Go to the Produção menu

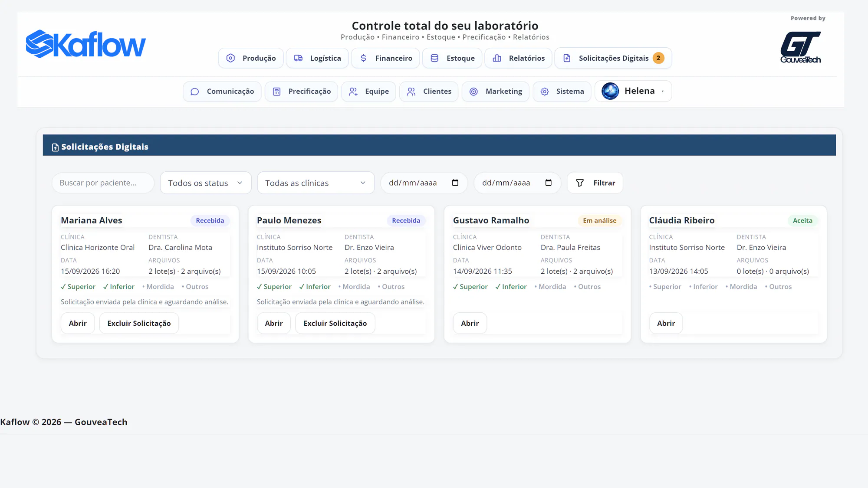[x=251, y=58]
